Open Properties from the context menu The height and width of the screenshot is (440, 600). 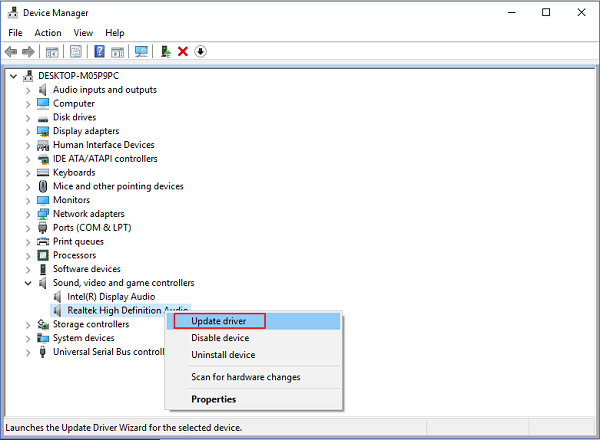pyautogui.click(x=214, y=400)
